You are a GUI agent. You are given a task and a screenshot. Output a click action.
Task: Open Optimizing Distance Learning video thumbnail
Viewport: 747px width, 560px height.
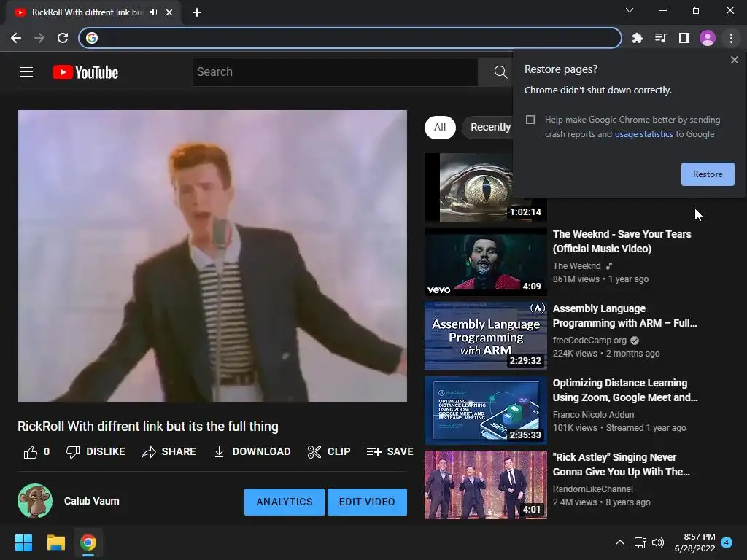[x=485, y=411]
